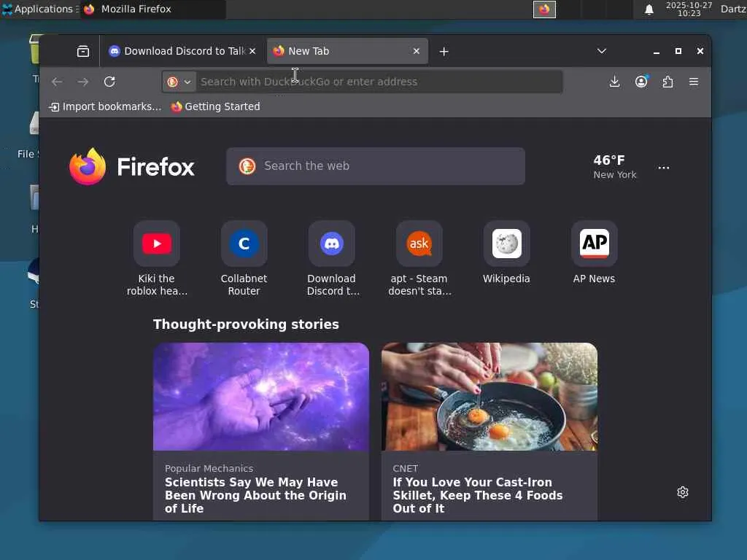Image resolution: width=747 pixels, height=560 pixels.
Task: Open the cast-iron skillet story image
Action: (489, 397)
